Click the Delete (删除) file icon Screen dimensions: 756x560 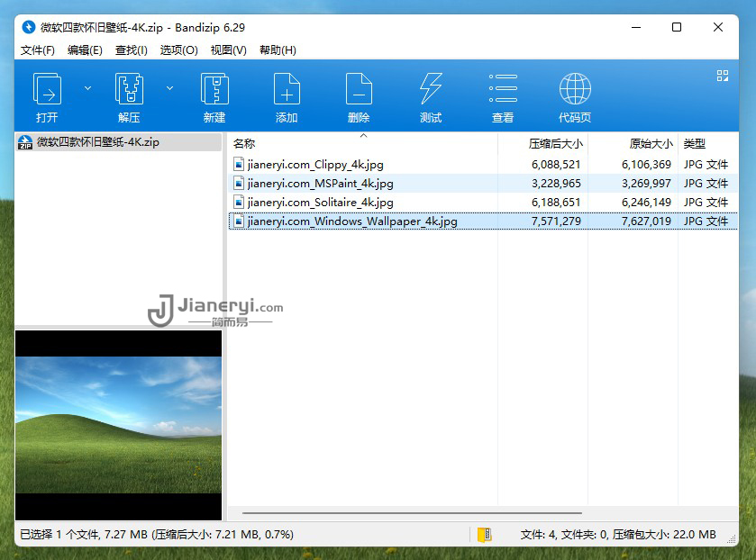tap(359, 88)
